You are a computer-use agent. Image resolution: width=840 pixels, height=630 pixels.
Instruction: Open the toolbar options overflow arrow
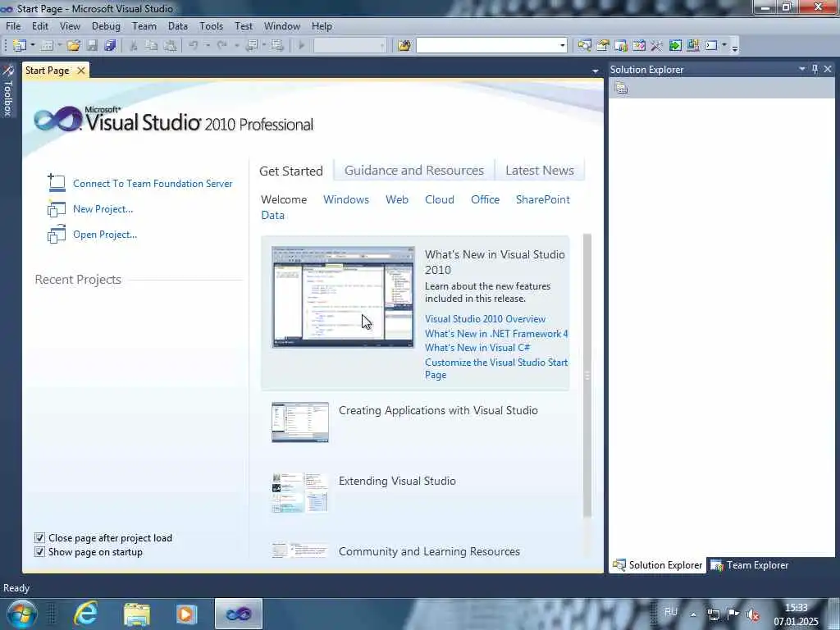pyautogui.click(x=735, y=47)
